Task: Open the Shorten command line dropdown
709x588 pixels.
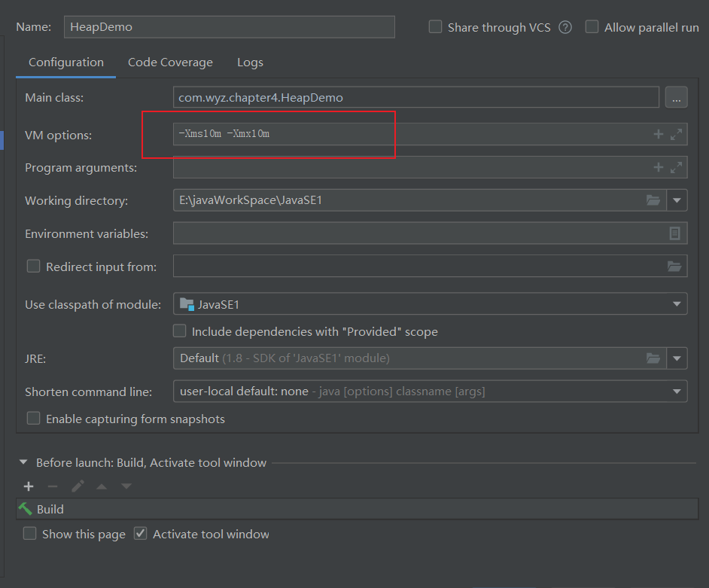Action: coord(677,391)
